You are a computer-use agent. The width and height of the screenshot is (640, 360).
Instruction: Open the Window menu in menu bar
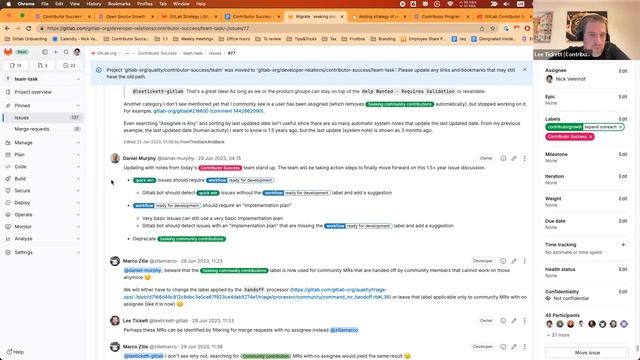click(181, 4)
